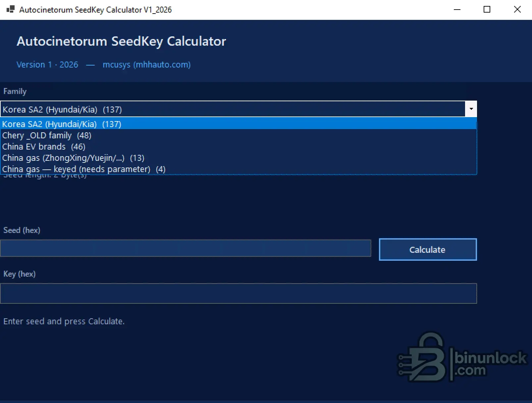Maximize the SeedKey Calculator window

(x=487, y=10)
